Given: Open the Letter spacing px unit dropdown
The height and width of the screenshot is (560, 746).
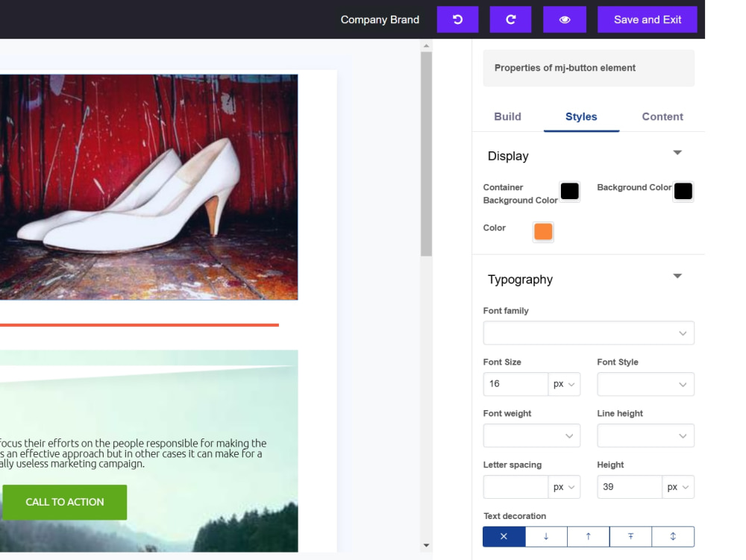Looking at the screenshot, I should click(564, 487).
